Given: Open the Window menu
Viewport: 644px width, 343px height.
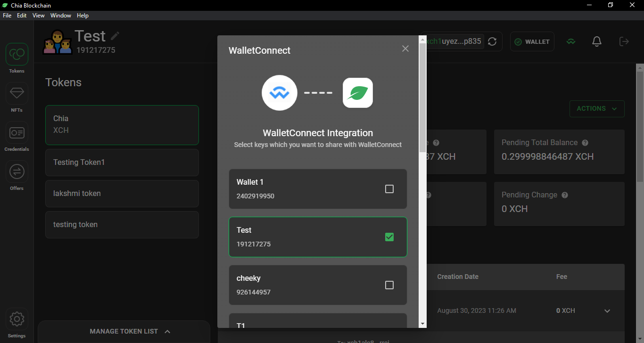Looking at the screenshot, I should tap(61, 16).
